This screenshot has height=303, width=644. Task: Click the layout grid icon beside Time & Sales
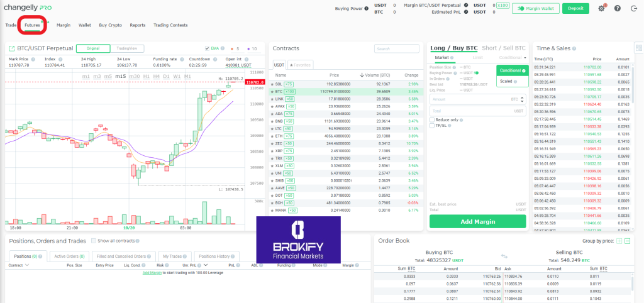coord(638,48)
